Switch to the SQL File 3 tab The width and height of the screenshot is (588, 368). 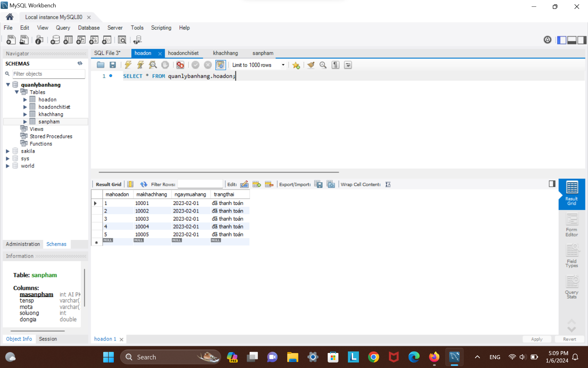(107, 53)
